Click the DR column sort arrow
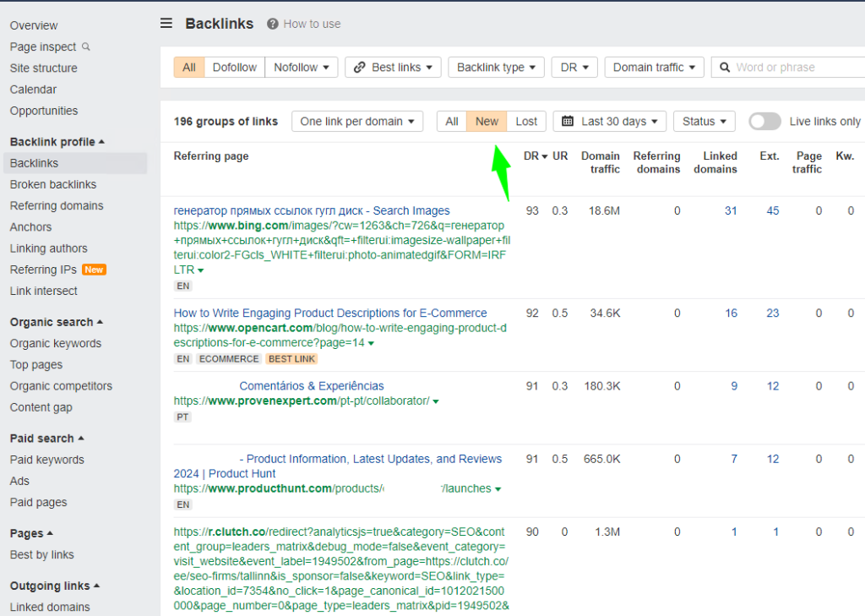This screenshot has width=865, height=616. tap(544, 156)
